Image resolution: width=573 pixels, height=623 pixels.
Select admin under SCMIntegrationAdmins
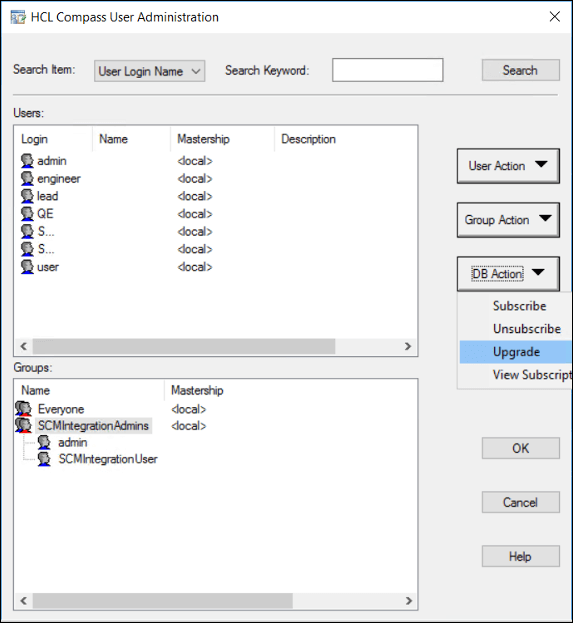[73, 442]
